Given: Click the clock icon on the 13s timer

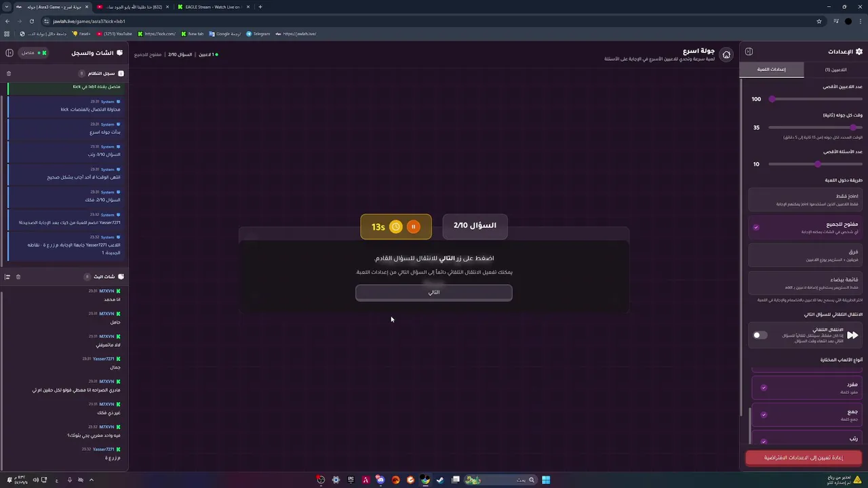Looking at the screenshot, I should tap(396, 227).
